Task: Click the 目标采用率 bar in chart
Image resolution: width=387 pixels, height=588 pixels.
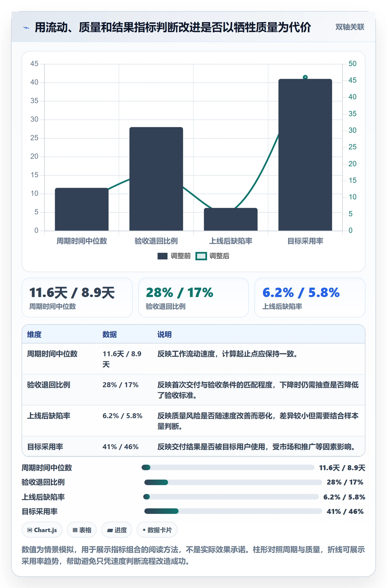Action: (x=305, y=155)
